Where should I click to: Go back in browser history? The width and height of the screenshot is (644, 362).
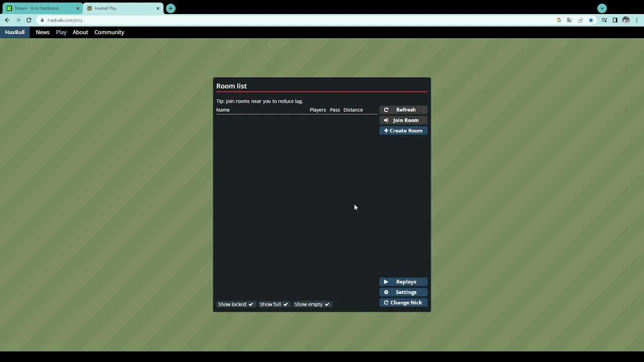(7, 20)
